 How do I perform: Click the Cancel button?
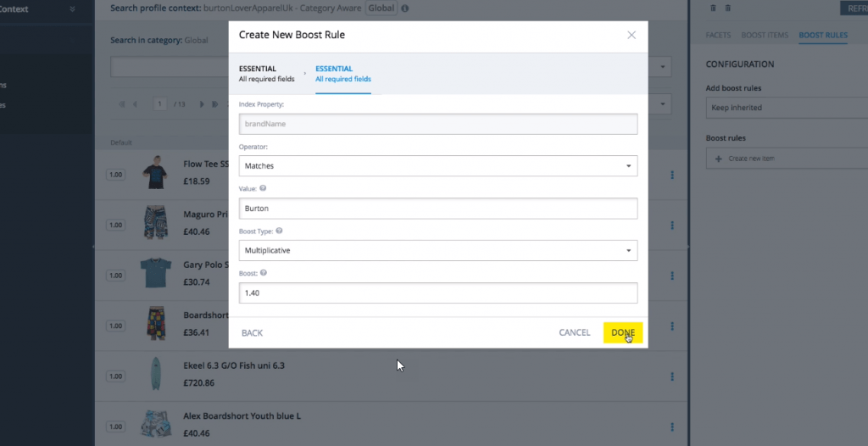point(574,332)
